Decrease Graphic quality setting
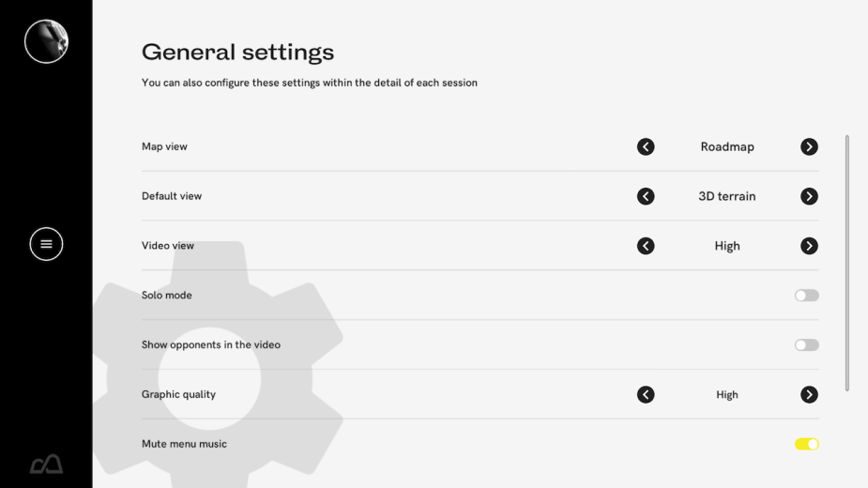The image size is (868, 488). (646, 395)
